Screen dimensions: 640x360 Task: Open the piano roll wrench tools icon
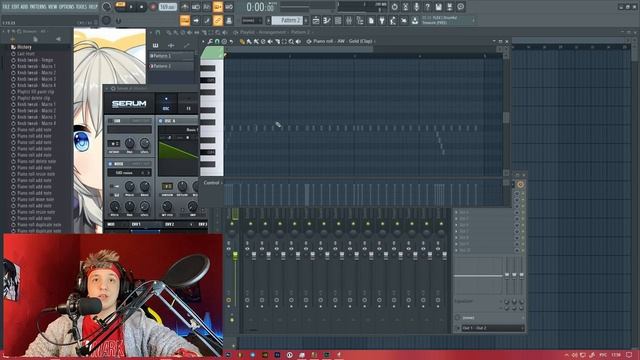coord(210,41)
